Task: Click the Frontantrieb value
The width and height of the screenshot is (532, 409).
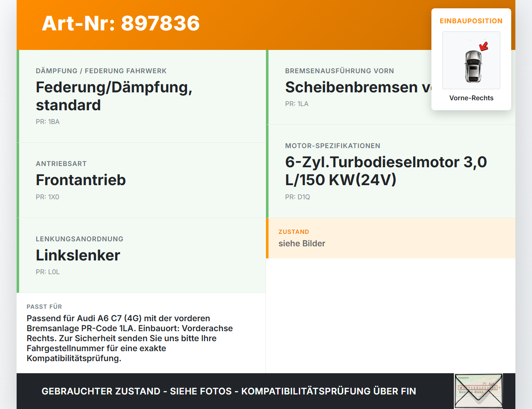Action: (81, 180)
